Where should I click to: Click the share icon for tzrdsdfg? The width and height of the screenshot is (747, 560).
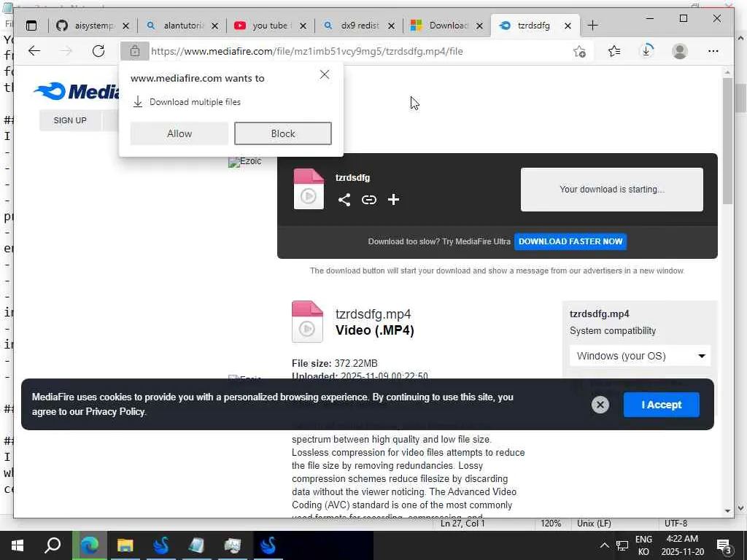344,200
